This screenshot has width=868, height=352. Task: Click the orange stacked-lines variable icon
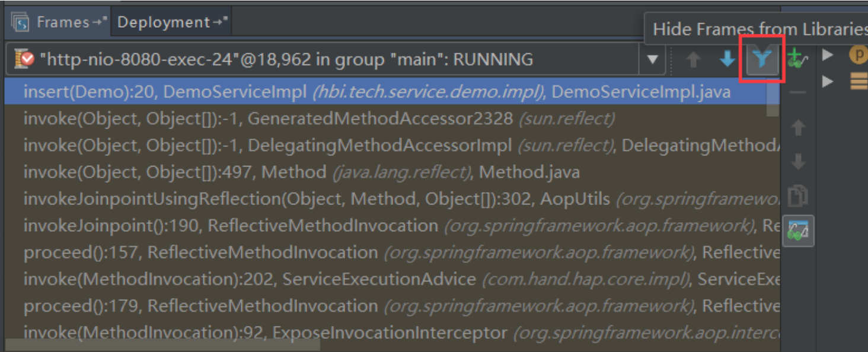click(x=859, y=81)
